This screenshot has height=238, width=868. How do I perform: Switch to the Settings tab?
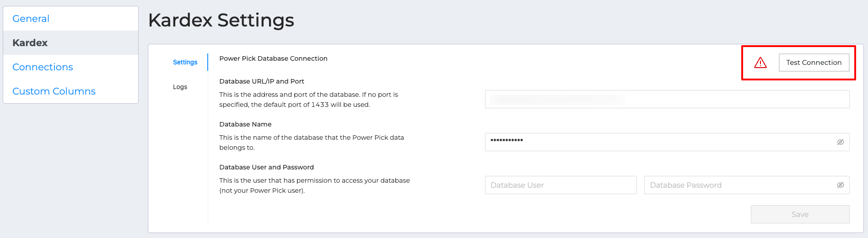click(x=185, y=62)
